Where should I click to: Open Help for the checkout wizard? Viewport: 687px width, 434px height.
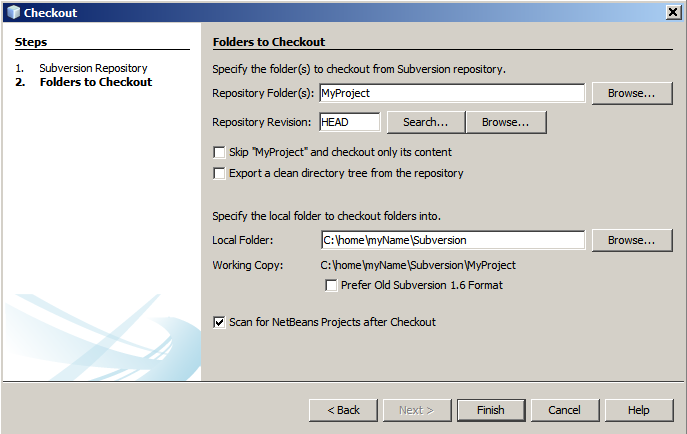pyautogui.click(x=638, y=410)
